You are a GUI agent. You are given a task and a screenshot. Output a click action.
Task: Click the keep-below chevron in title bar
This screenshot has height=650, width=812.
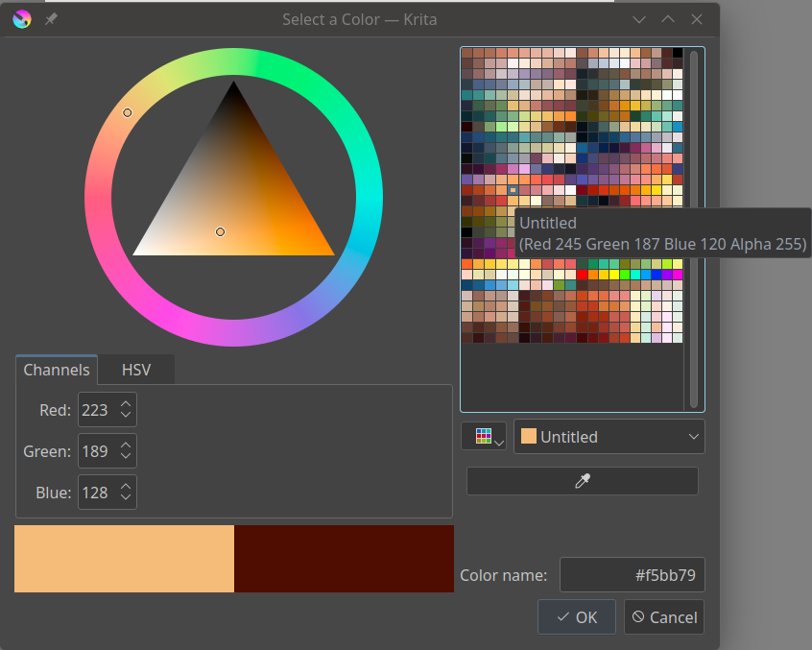click(639, 19)
